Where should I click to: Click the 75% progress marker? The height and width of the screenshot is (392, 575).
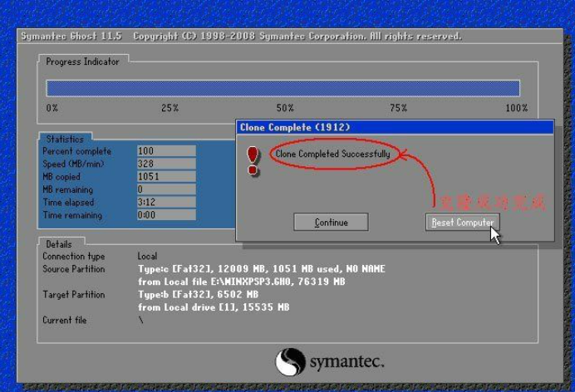coord(398,108)
